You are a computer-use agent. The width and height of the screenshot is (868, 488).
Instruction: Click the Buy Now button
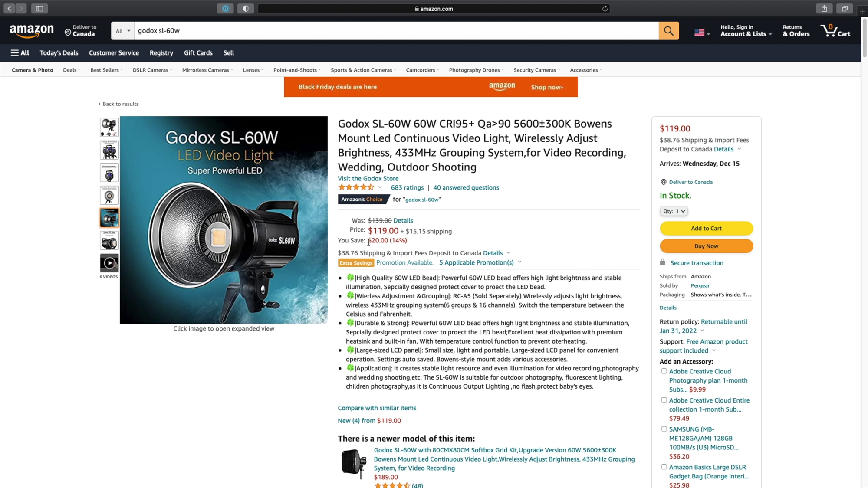[706, 246]
